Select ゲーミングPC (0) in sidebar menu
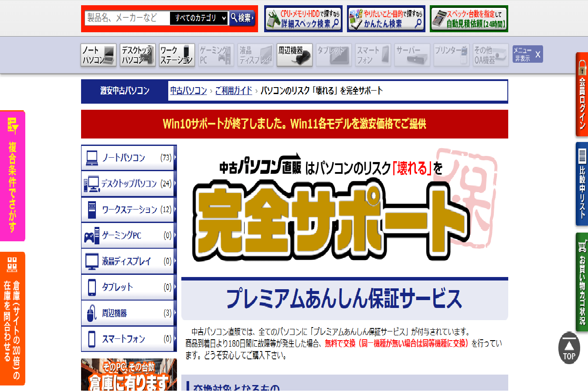 129,236
